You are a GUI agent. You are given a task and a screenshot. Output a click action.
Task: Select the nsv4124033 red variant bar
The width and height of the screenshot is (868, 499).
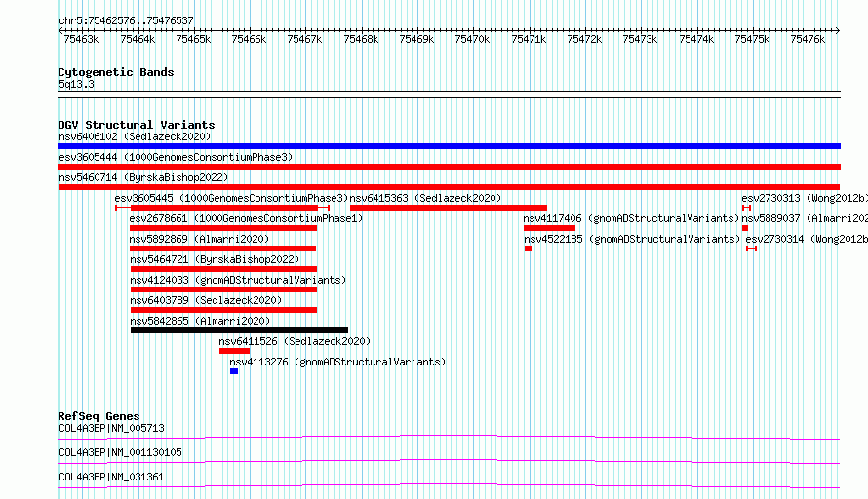tap(223, 289)
